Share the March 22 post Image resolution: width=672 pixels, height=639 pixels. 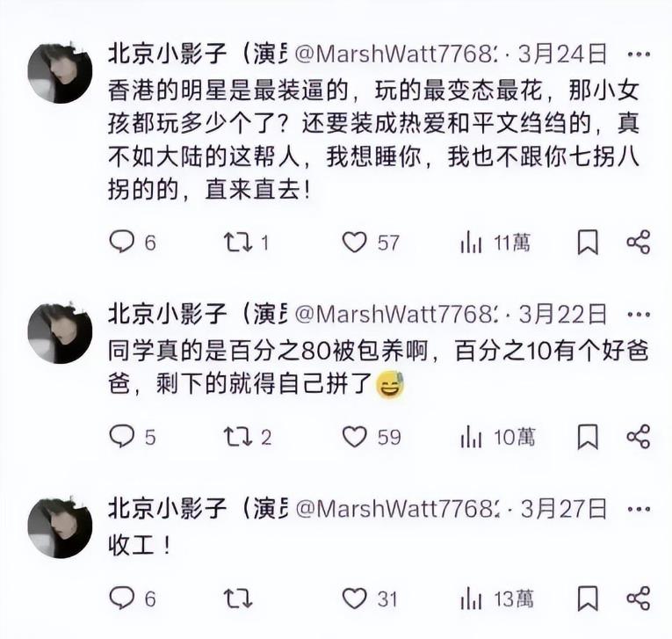pos(639,437)
